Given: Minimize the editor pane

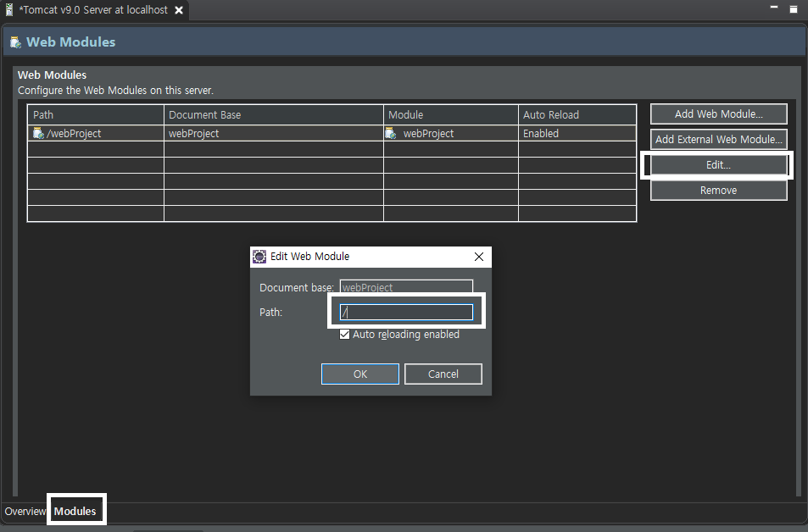Looking at the screenshot, I should 773,8.
